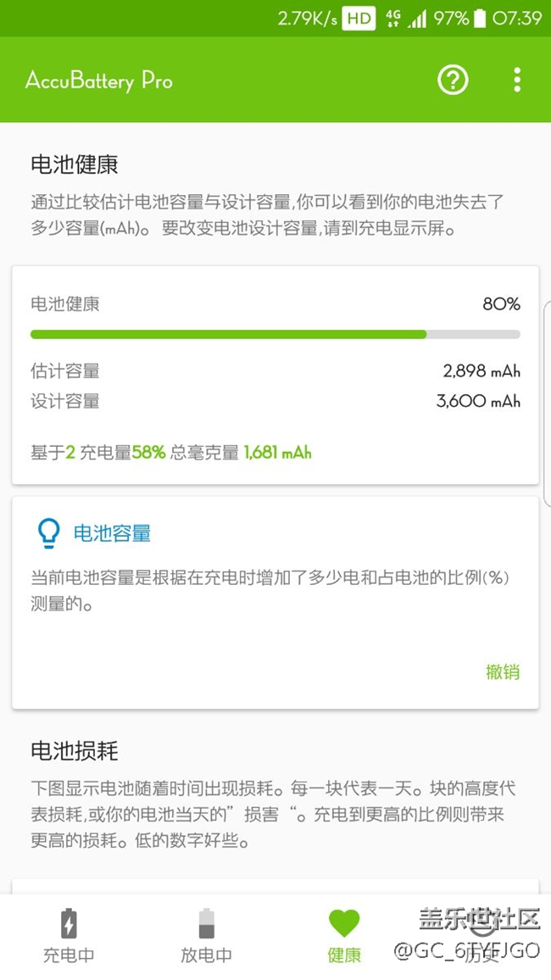The width and height of the screenshot is (551, 980).
Task: Open the help icon in the app bar
Action: tap(454, 80)
